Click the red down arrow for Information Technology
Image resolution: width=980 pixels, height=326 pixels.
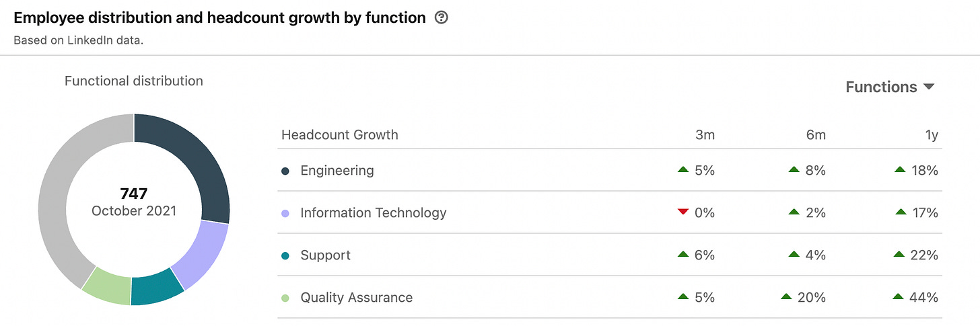[683, 212]
